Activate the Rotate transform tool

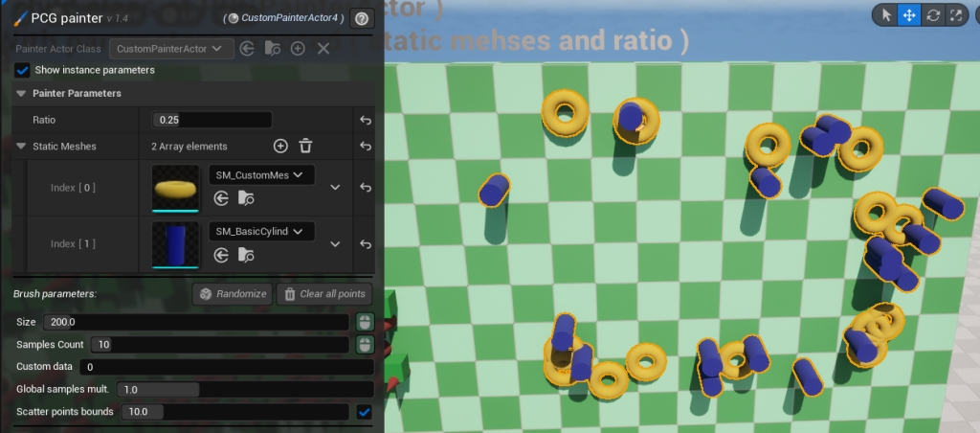pos(932,15)
